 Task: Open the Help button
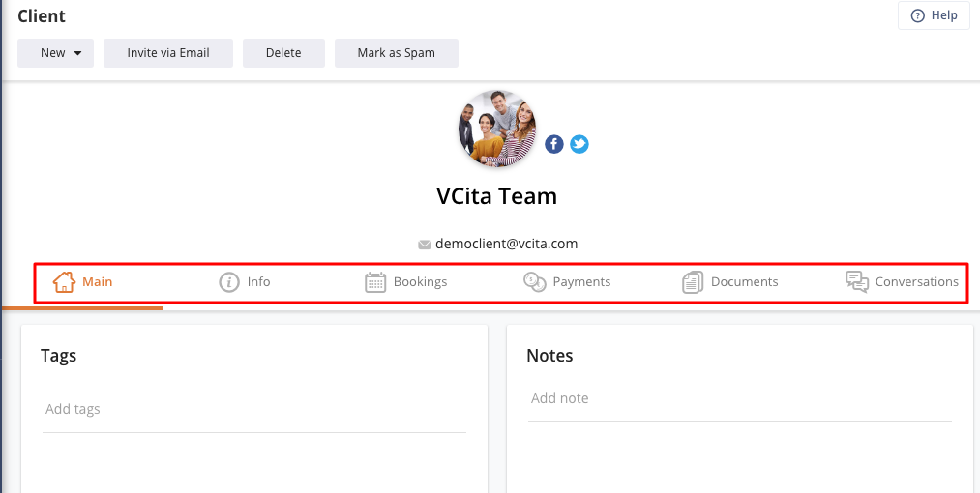934,15
